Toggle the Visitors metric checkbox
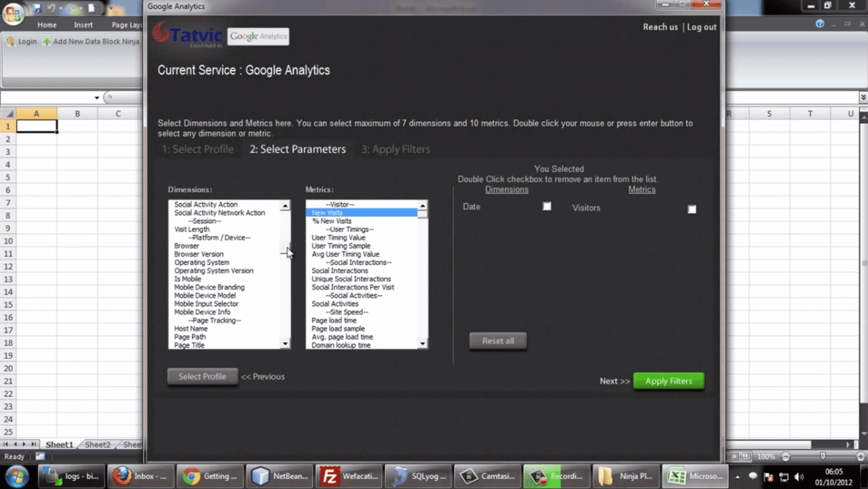Image resolution: width=868 pixels, height=489 pixels. 692,209
